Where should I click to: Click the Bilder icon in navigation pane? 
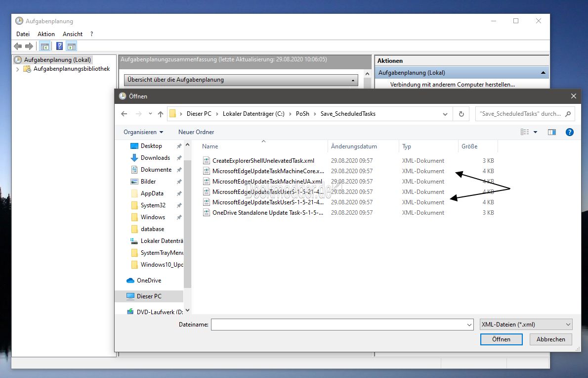point(134,182)
